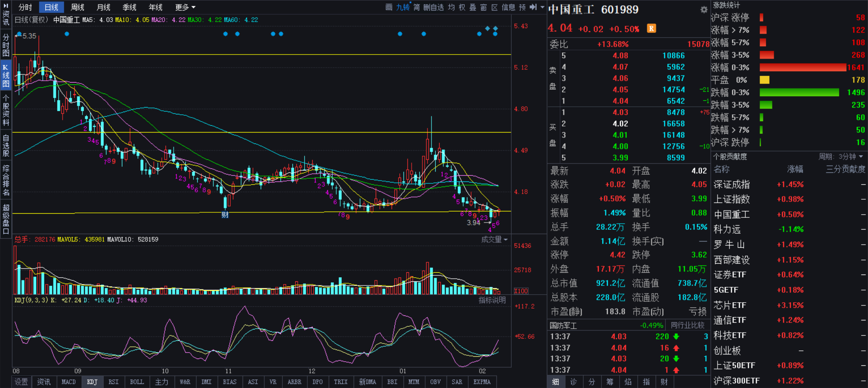Open the 诊 diagnosis tab icon

pyautogui.click(x=573, y=382)
